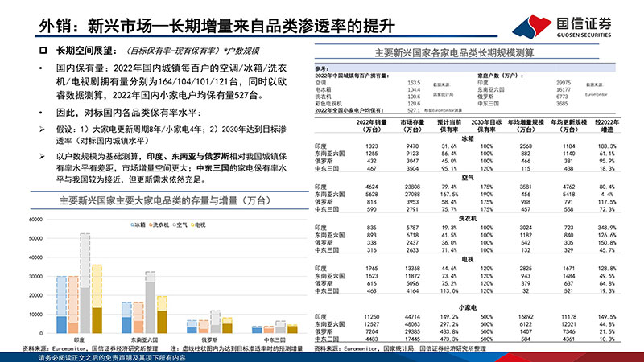Viewport: 644px width, 362px height.
Task: Click the Guosen Securities red-blue logo emblem
Action: click(531, 27)
